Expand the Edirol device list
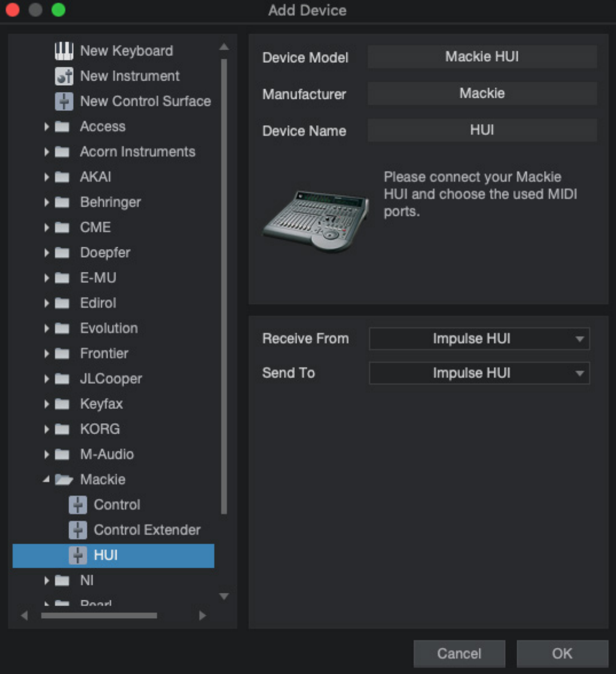This screenshot has height=674, width=616. 46,303
